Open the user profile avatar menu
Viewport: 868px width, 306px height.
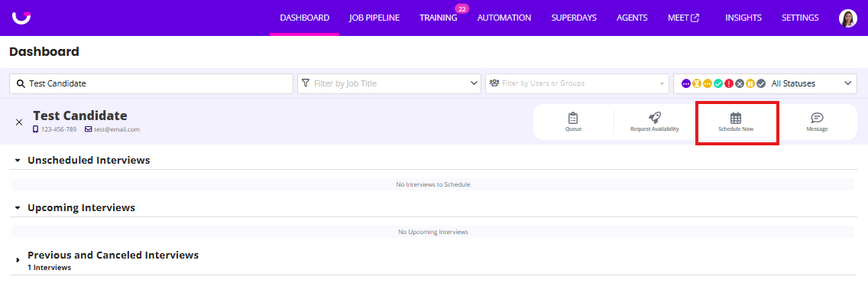848,18
